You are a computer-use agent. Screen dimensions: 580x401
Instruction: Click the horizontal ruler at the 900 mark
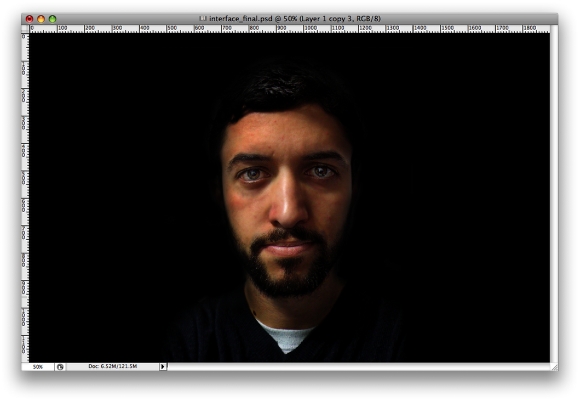pos(282,28)
